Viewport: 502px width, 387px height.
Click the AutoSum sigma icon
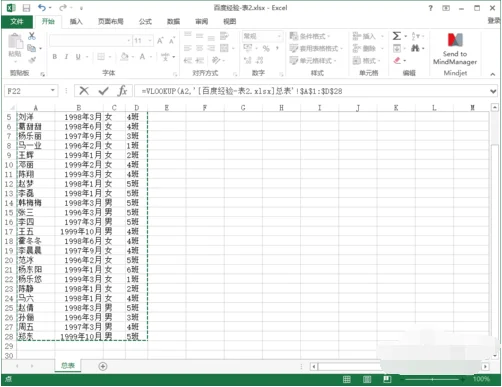[x=397, y=36]
